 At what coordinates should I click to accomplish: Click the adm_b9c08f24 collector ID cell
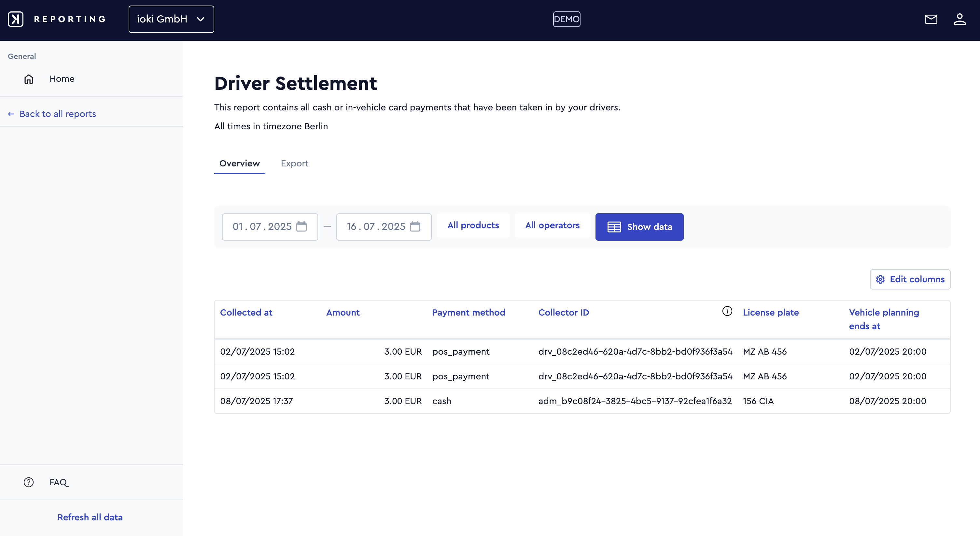click(635, 401)
